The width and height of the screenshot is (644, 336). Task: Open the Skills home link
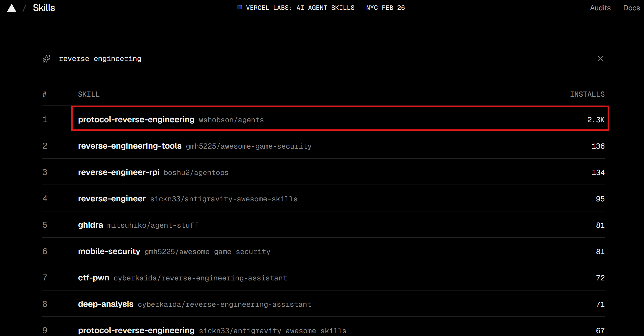[x=44, y=8]
